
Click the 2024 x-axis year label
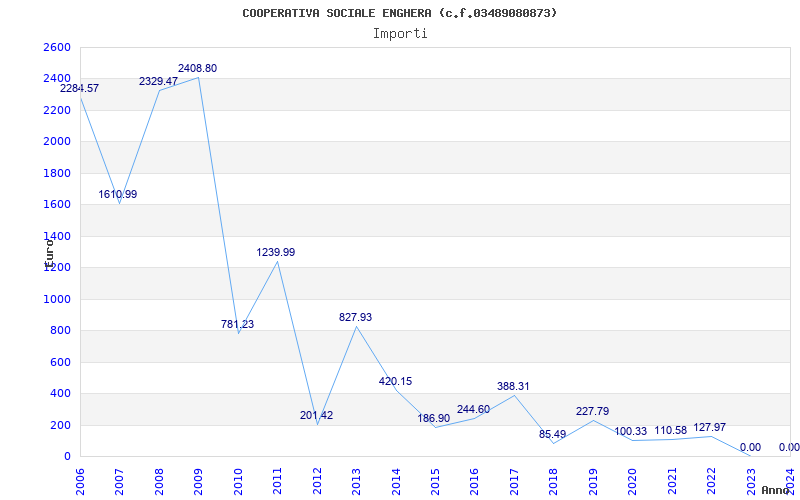[x=790, y=482]
